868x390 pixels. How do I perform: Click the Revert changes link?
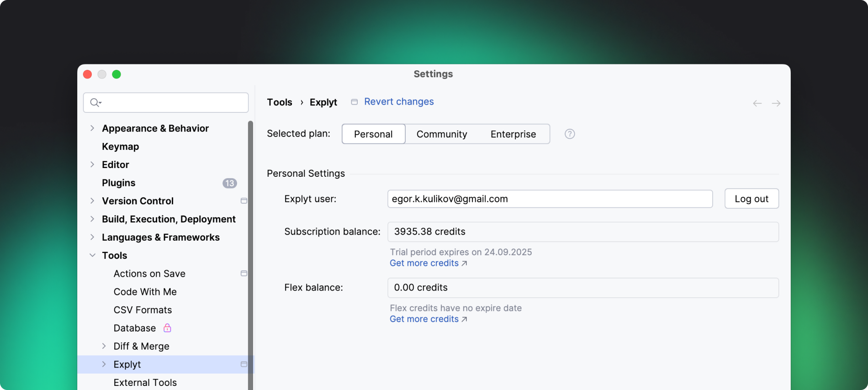pyautogui.click(x=398, y=102)
